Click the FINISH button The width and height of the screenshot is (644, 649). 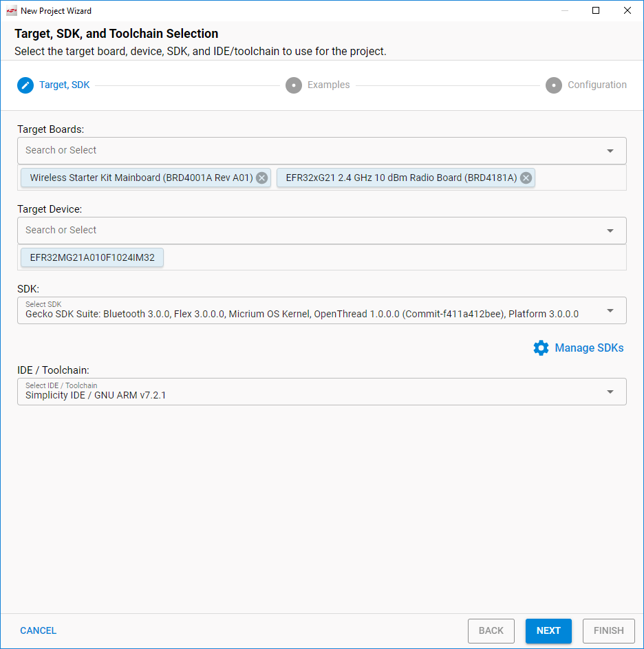(608, 630)
